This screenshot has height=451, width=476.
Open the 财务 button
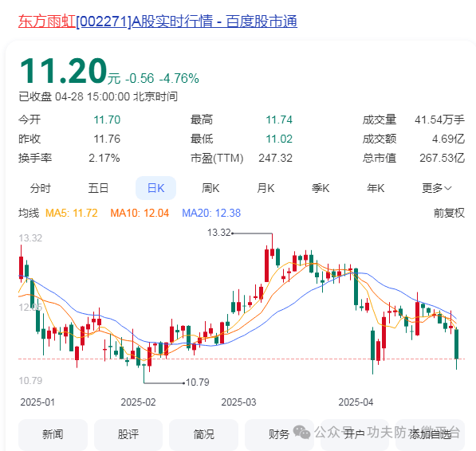(279, 434)
